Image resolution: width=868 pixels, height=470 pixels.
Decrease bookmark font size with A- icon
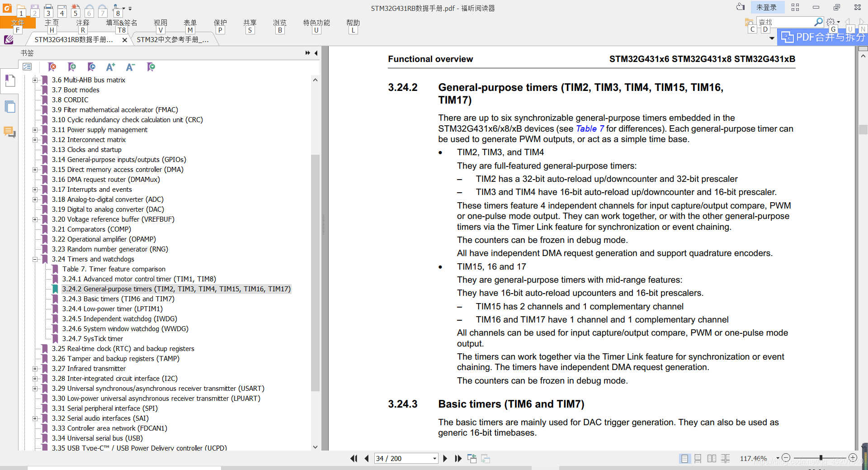(x=131, y=67)
